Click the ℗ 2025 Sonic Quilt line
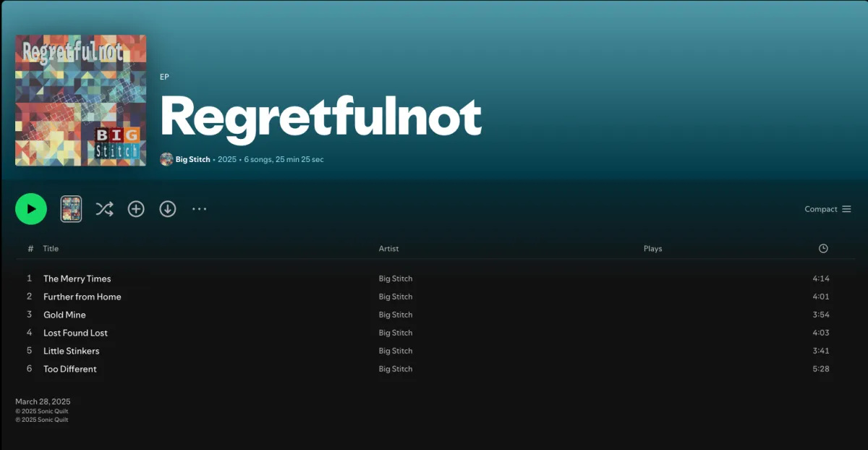This screenshot has width=868, height=450. 42,420
